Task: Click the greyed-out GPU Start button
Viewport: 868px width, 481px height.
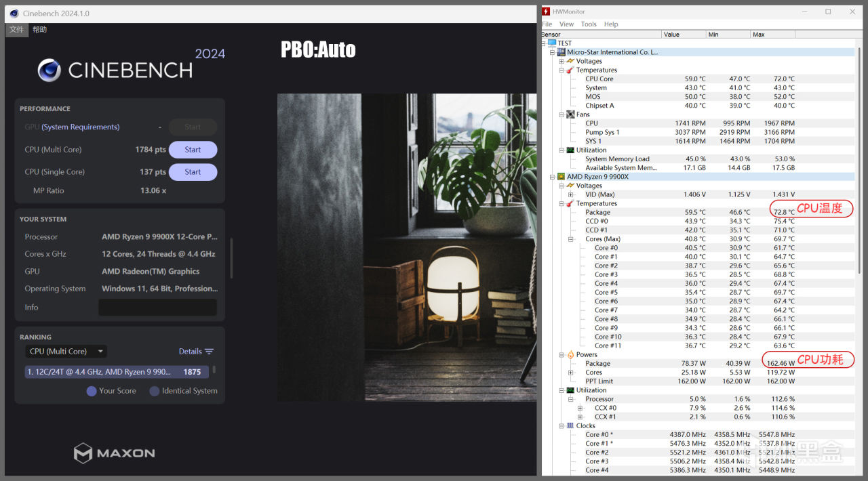Action: (193, 127)
